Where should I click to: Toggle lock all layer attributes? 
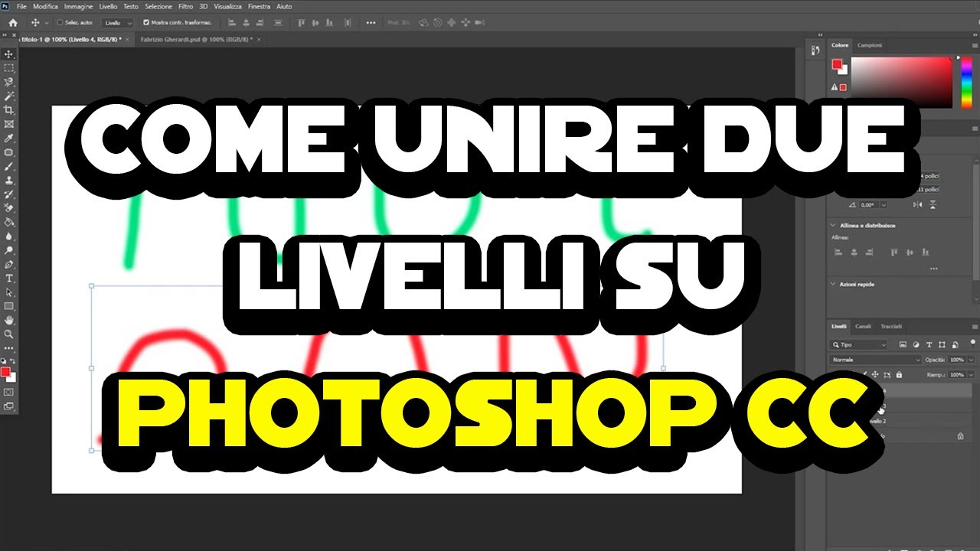[899, 375]
